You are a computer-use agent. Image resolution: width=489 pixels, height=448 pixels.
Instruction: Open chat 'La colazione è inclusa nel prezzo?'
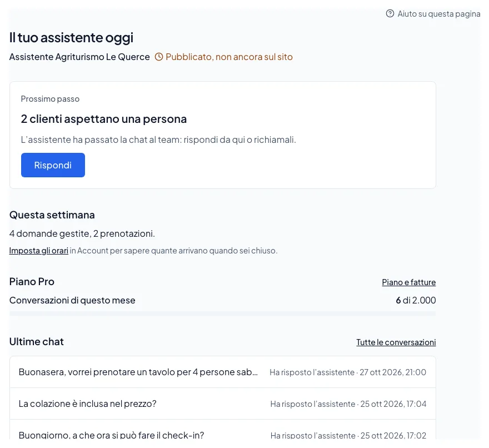point(223,404)
